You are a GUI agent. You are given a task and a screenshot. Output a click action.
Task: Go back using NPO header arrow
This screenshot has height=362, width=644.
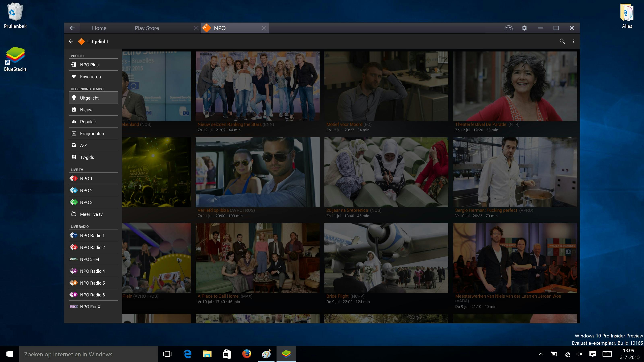(x=71, y=41)
